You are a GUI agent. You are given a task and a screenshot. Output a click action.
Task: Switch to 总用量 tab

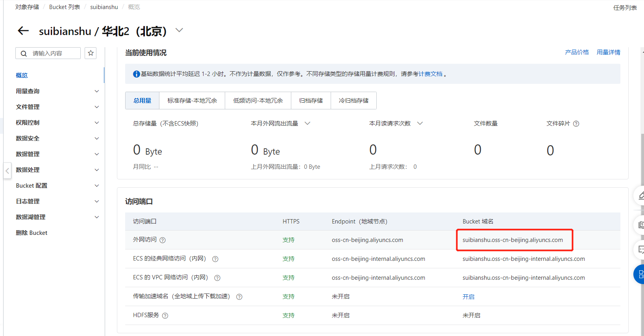coord(142,100)
